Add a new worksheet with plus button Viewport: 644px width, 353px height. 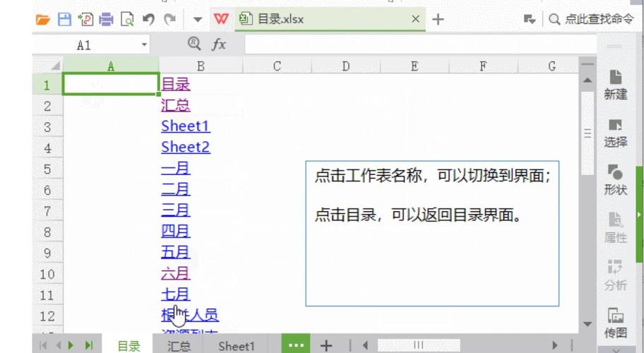(x=326, y=346)
